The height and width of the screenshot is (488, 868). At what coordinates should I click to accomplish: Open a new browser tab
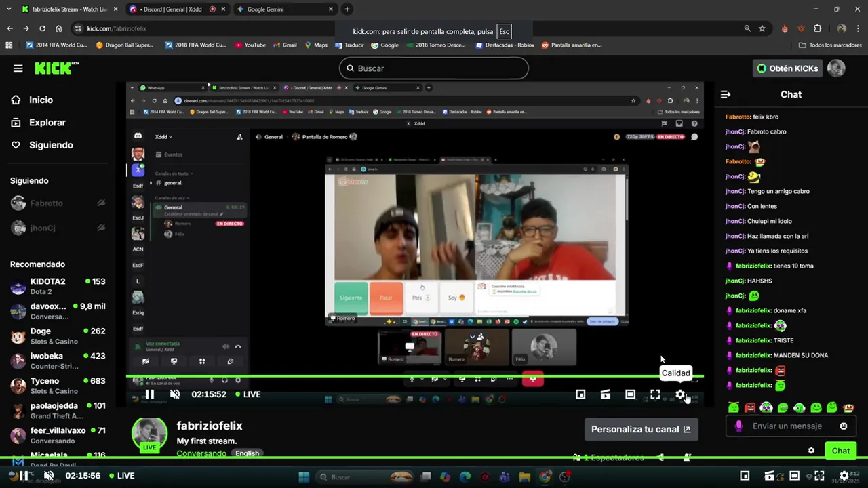[347, 9]
